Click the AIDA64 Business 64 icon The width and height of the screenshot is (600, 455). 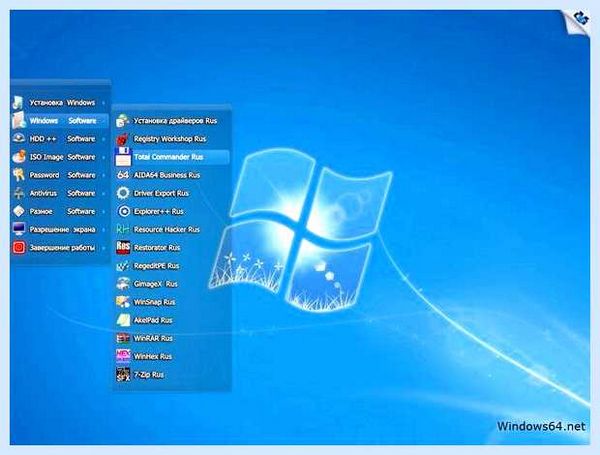pos(123,175)
